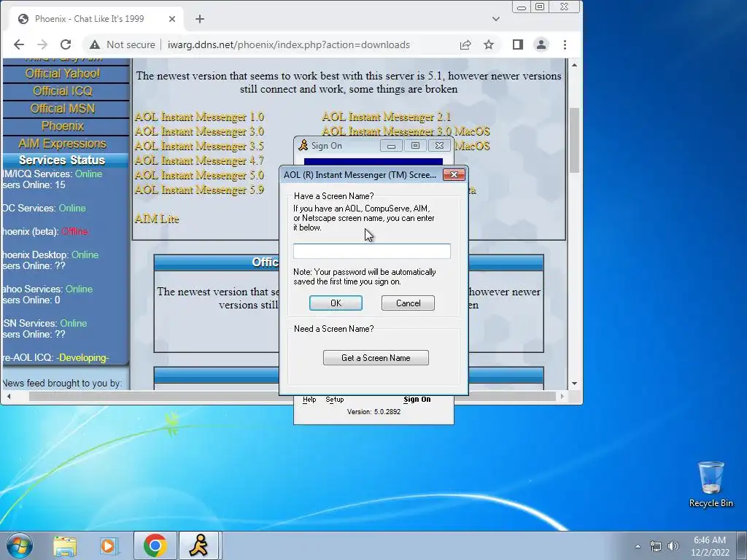Download AOL Instant Messenger 5.9
The height and width of the screenshot is (560, 747).
(199, 190)
